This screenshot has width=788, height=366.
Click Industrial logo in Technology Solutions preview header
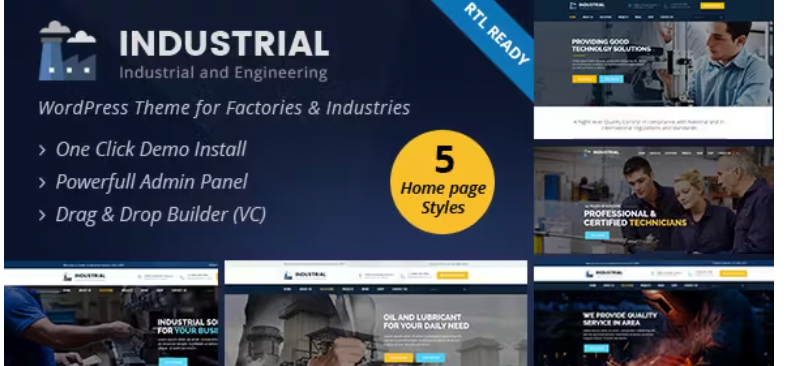pos(586,6)
